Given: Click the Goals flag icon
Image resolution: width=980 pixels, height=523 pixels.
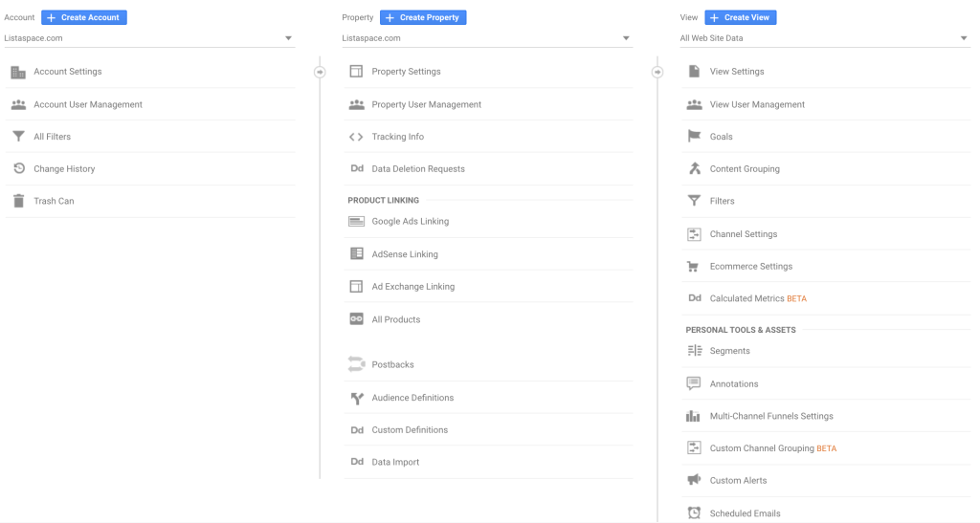Looking at the screenshot, I should tap(694, 137).
